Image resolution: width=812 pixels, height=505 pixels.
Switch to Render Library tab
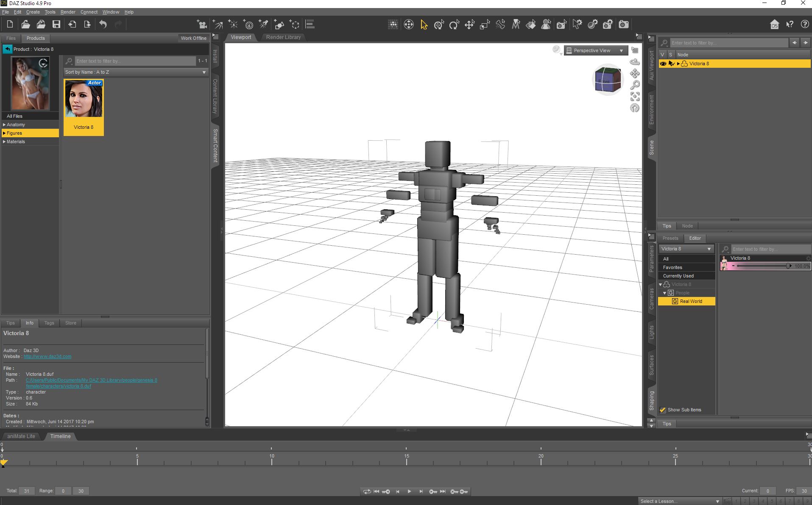tap(283, 37)
